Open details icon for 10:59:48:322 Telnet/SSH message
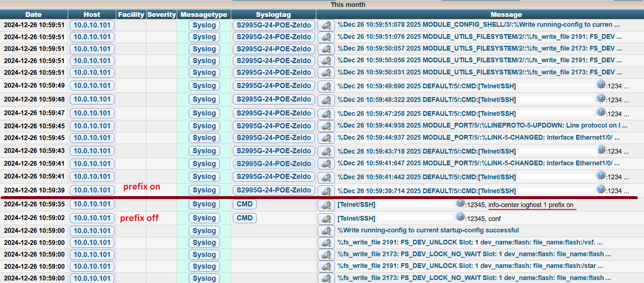The image size is (644, 283). [x=326, y=100]
